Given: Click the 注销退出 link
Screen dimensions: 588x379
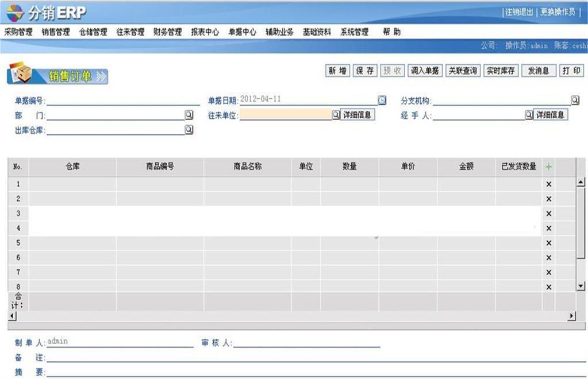Looking at the screenshot, I should pos(519,12).
